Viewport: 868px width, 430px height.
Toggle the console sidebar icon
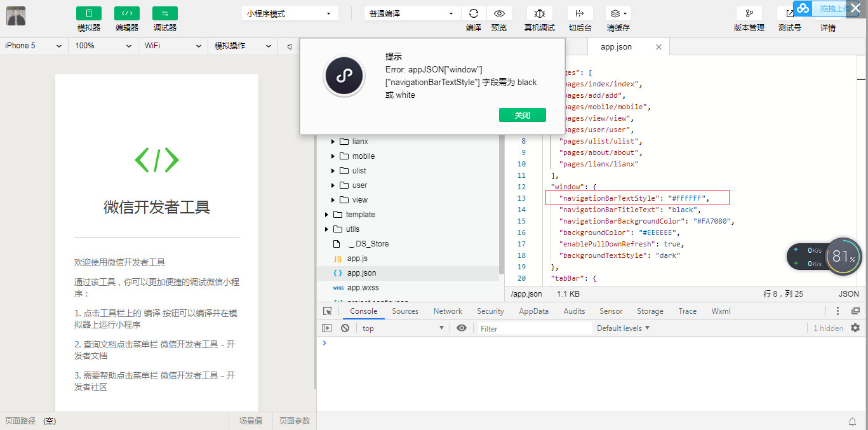327,328
